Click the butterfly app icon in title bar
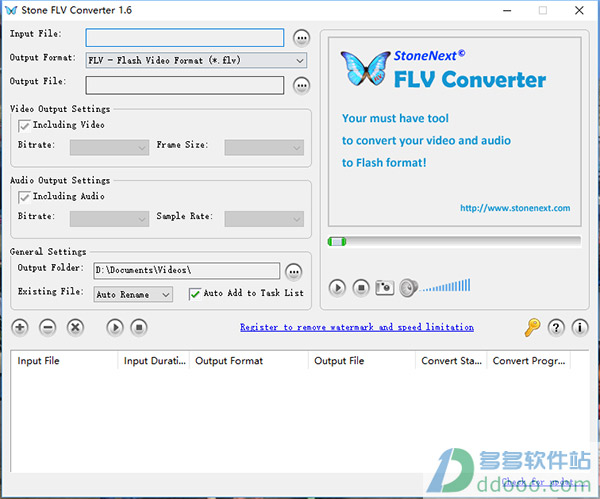This screenshot has height=499, width=600. click(11, 10)
